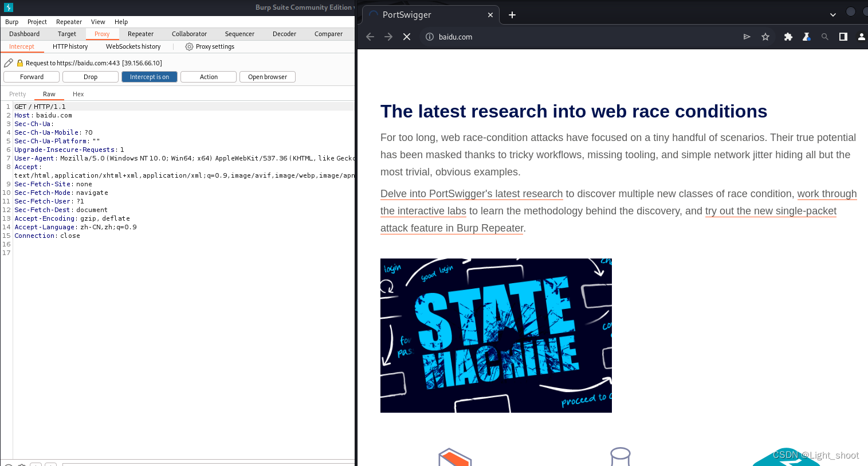Screen dimensions: 868x466
Task: Open the Action menu button
Action: [x=209, y=77]
